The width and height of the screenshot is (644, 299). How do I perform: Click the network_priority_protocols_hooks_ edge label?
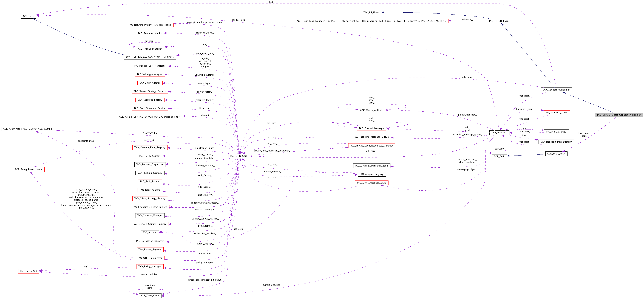205,22
